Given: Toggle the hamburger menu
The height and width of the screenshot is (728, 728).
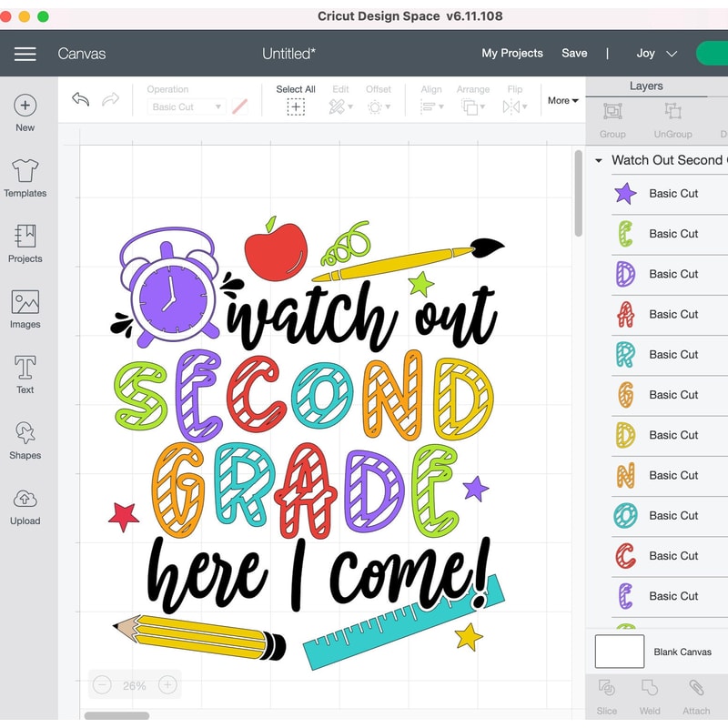Looking at the screenshot, I should click(25, 54).
